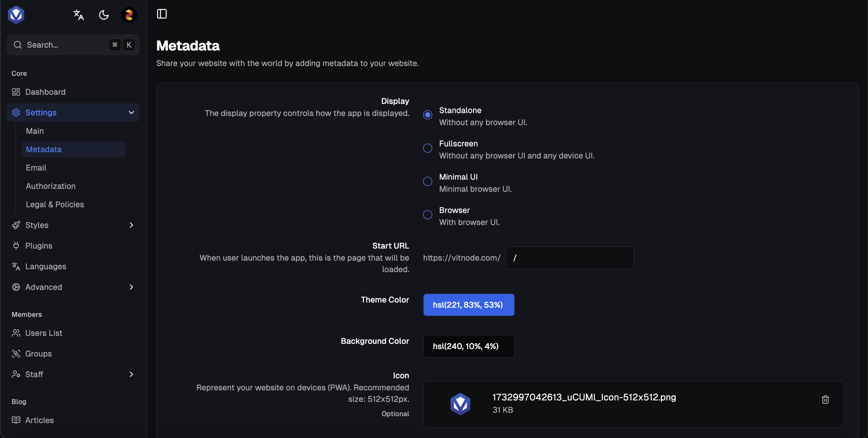Click the uploaded file name text
The image size is (868, 438).
tap(584, 398)
